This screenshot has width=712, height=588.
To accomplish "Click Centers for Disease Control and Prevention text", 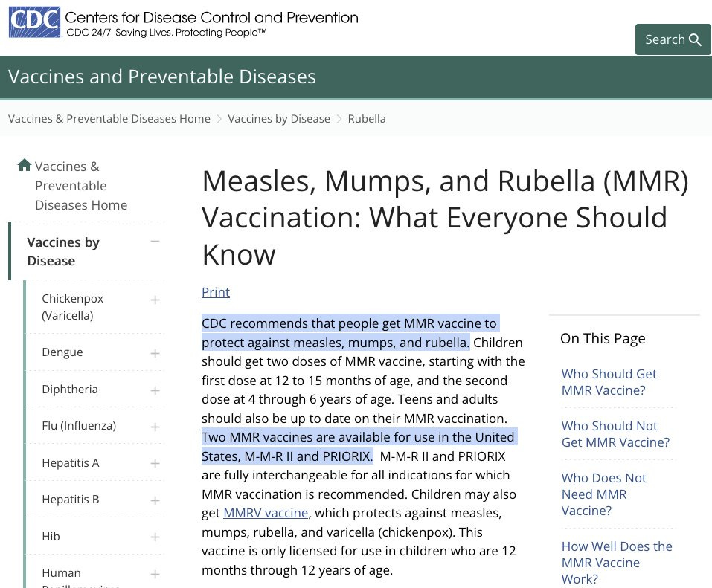I will tap(211, 18).
